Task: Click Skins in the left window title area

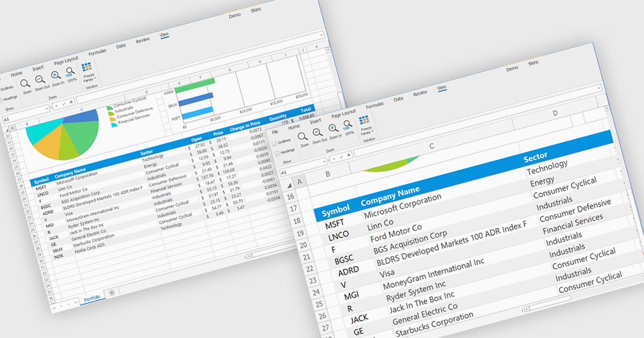Action: pyautogui.click(x=256, y=10)
